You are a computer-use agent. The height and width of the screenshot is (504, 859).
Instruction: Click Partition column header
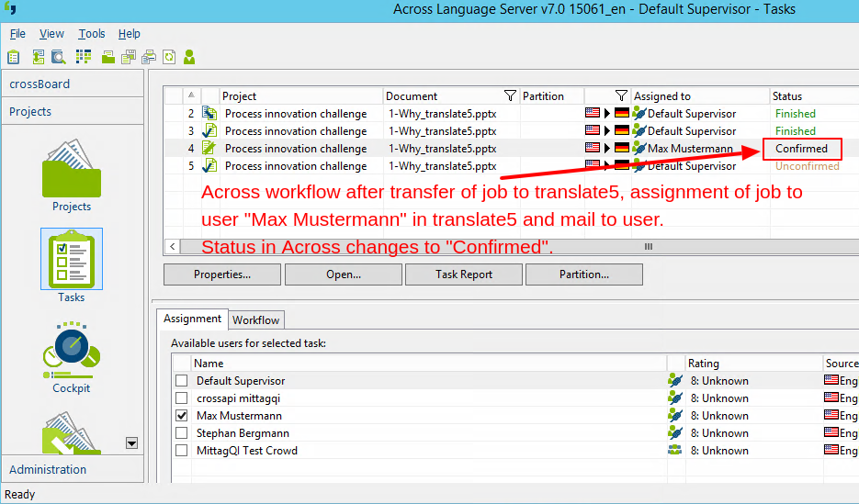[551, 95]
